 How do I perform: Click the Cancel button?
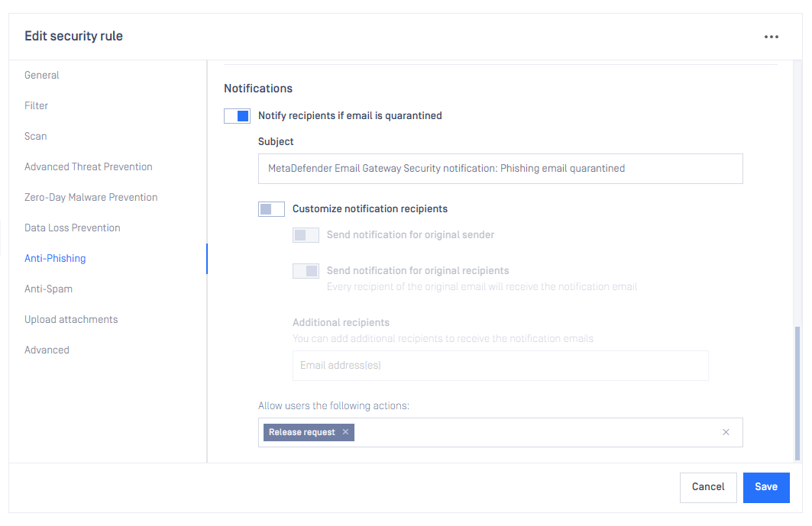click(x=708, y=487)
